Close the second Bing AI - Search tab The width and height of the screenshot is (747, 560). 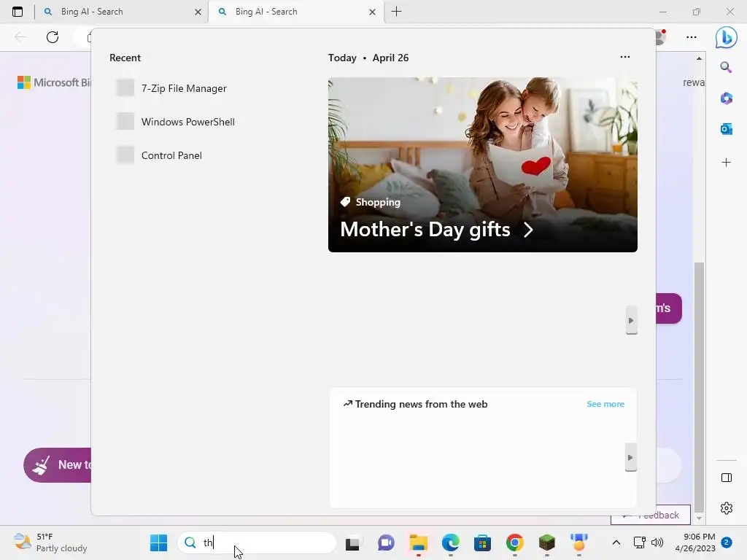(x=373, y=12)
